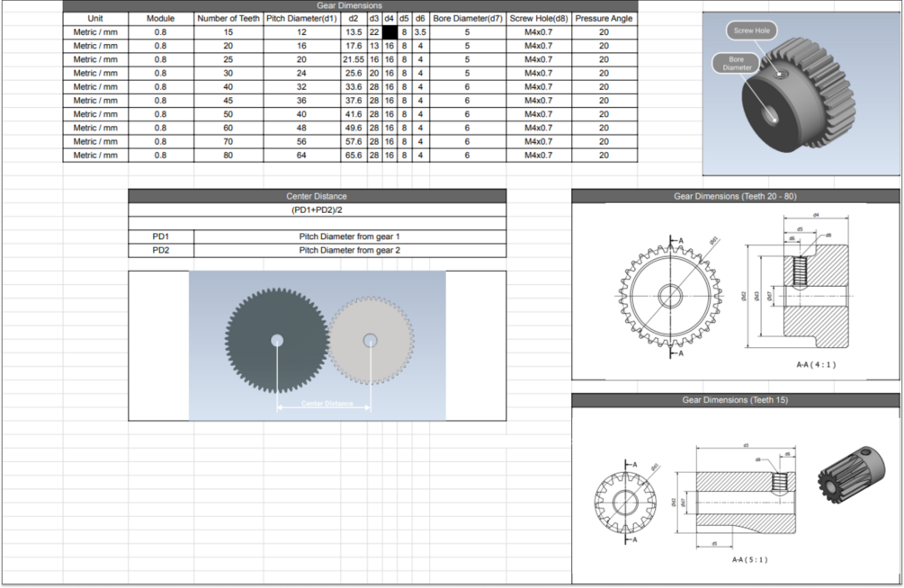The height and width of the screenshot is (588, 904).
Task: Click the d3 value '22' in first row
Action: (374, 32)
